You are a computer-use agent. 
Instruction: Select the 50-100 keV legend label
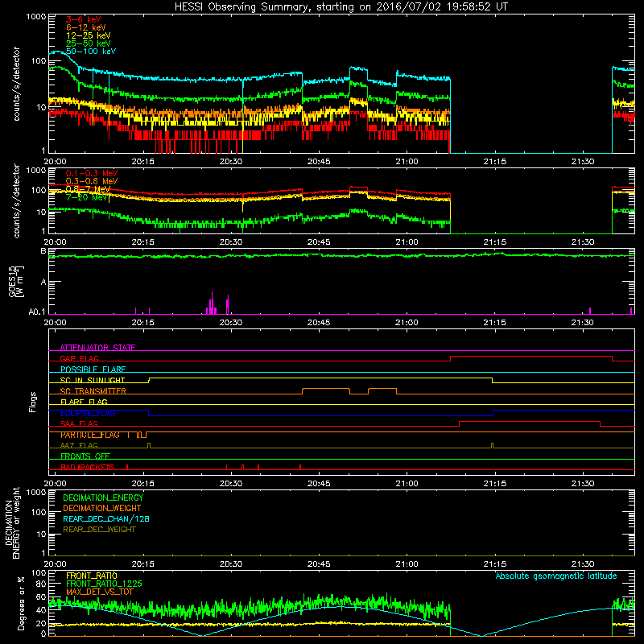91,51
